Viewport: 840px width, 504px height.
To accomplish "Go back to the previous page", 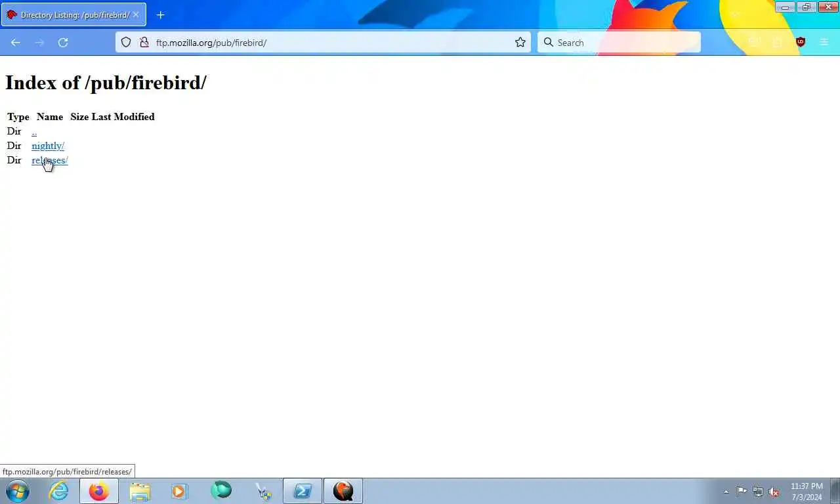I will pos(16,43).
